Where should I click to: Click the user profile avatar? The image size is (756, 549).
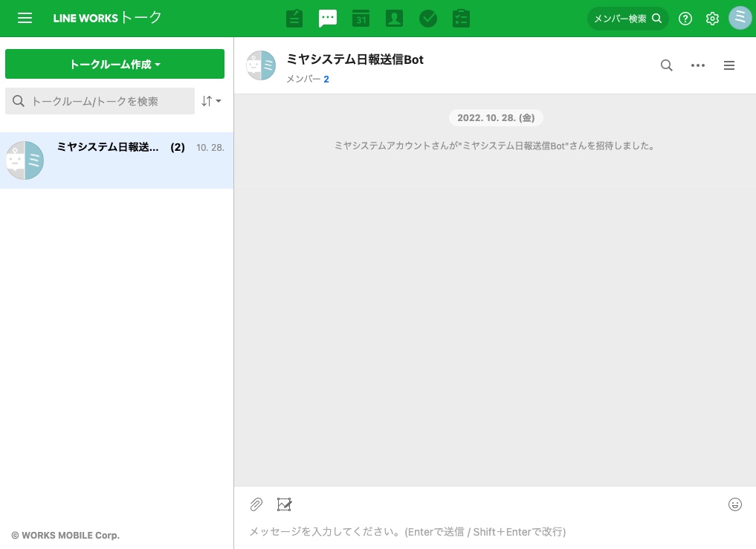coord(740,18)
